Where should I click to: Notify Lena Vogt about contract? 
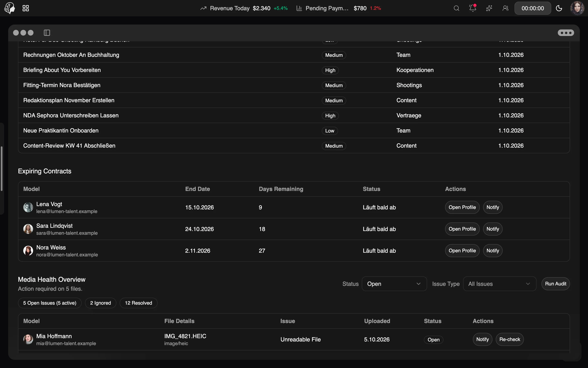click(492, 207)
